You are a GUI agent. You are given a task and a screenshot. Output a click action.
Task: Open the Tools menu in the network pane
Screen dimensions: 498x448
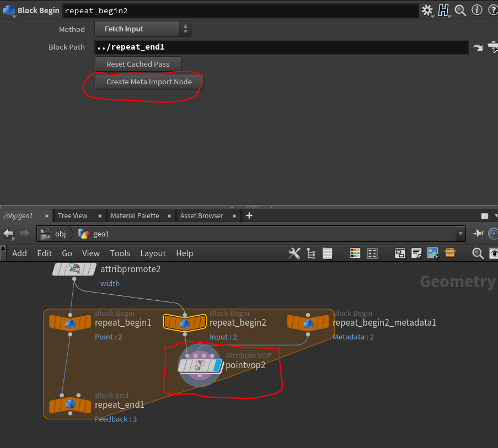coord(120,253)
